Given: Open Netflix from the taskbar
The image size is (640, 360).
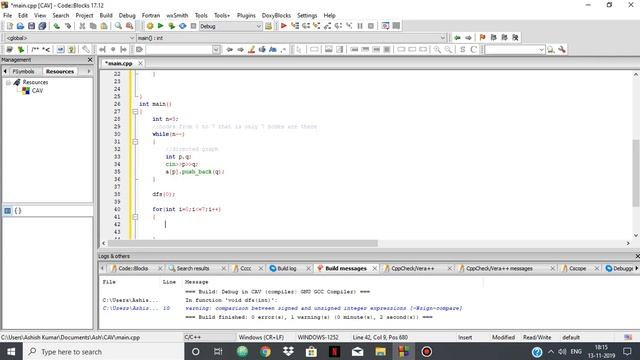Looking at the screenshot, I should (x=334, y=351).
